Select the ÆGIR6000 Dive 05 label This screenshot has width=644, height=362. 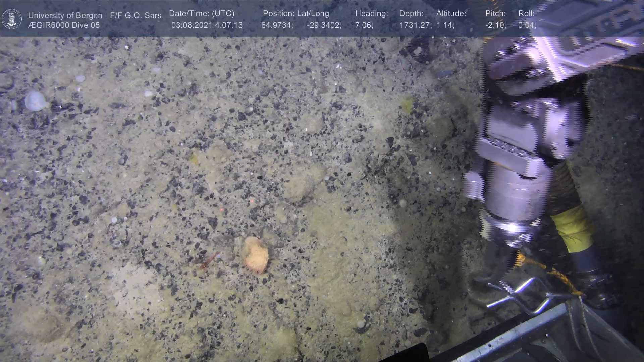tap(64, 25)
